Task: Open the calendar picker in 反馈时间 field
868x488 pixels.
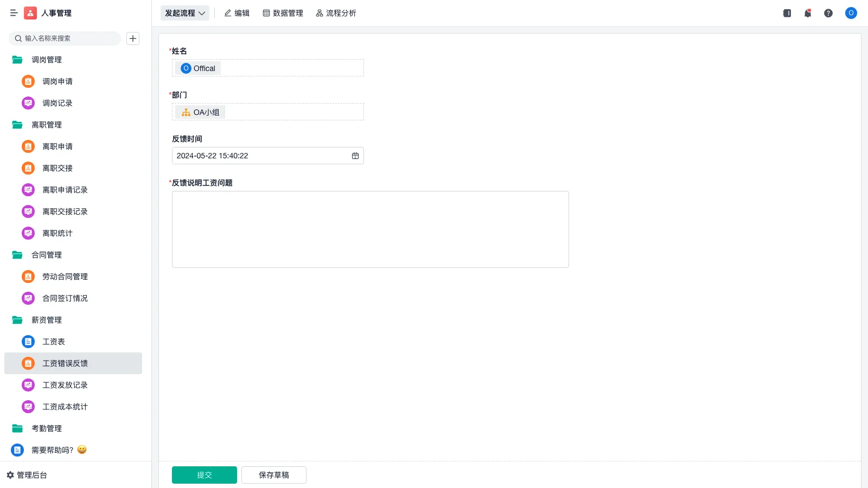Action: pos(355,156)
